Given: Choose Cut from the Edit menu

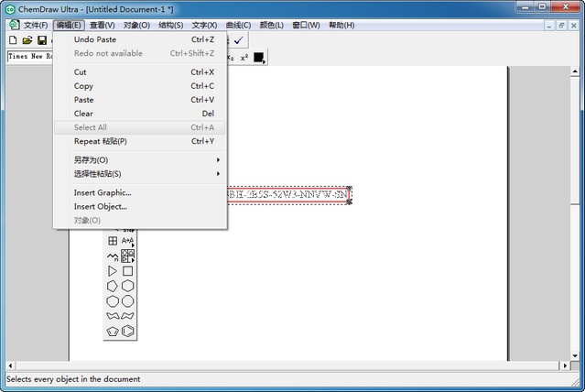Looking at the screenshot, I should coord(140,72).
